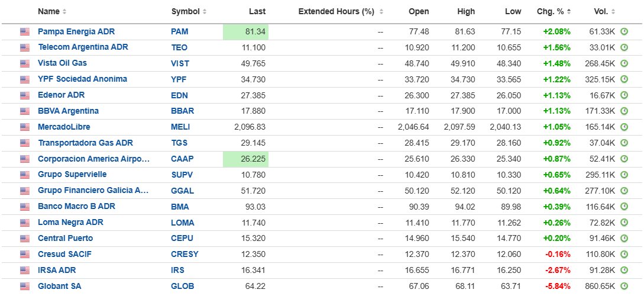Click the clock icon in the Cresud SACIF row
This screenshot has height=299, width=644.
(624, 254)
